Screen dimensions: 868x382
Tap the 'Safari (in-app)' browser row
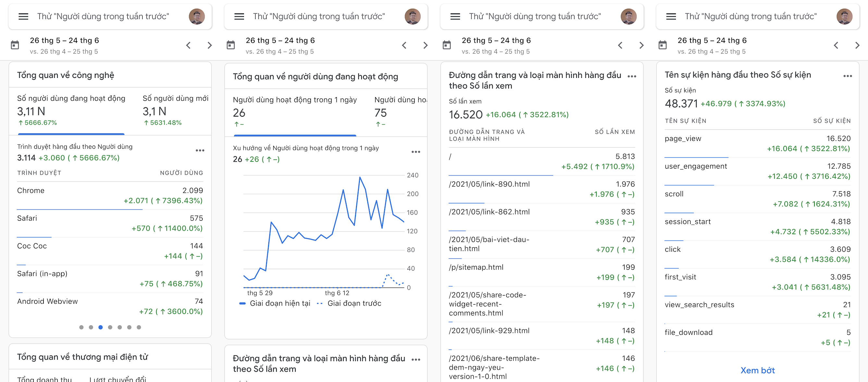pos(110,279)
